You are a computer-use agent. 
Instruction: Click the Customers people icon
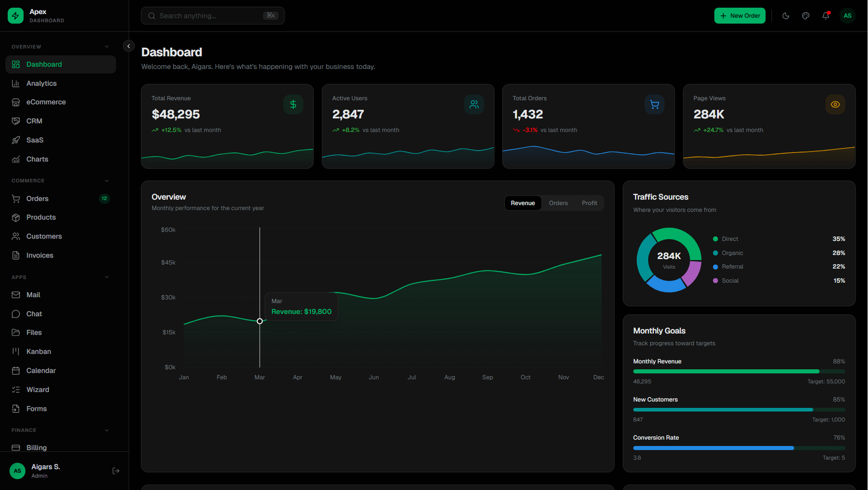pos(16,236)
